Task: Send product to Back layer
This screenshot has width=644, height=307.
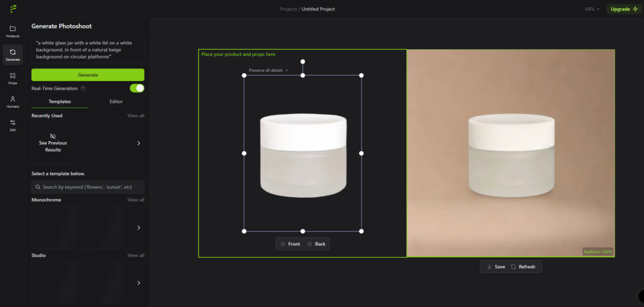Action: click(x=317, y=244)
